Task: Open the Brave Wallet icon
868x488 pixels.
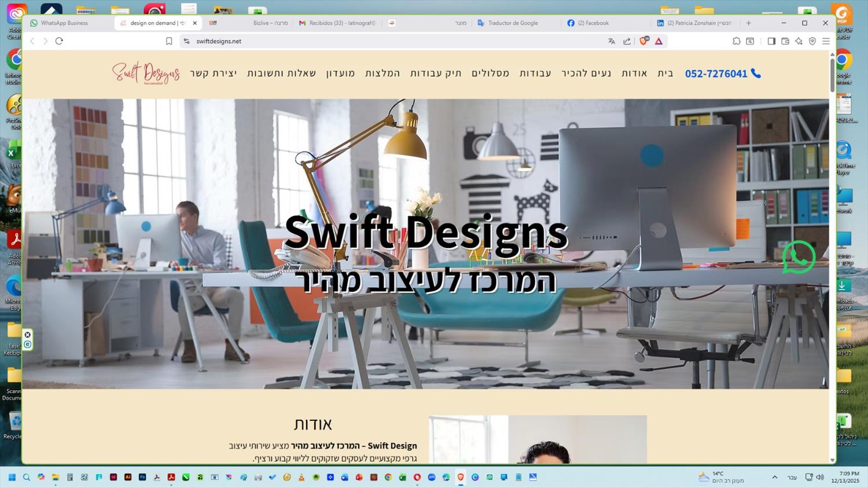Action: tap(785, 41)
